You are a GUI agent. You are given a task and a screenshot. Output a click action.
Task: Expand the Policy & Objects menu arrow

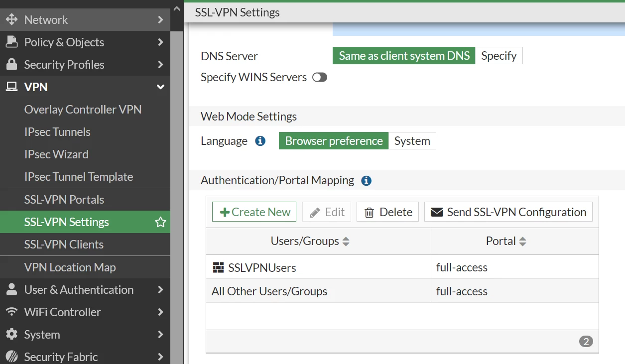[160, 42]
